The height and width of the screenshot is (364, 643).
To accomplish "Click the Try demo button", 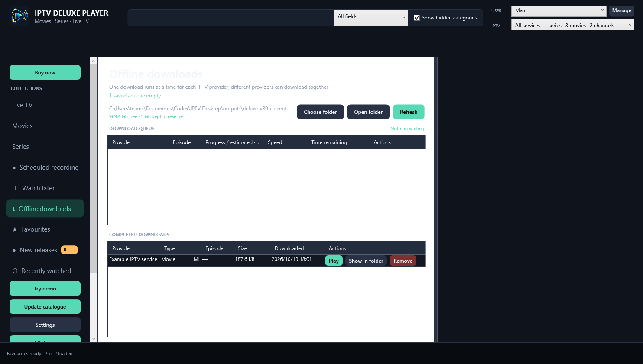I will [x=45, y=288].
